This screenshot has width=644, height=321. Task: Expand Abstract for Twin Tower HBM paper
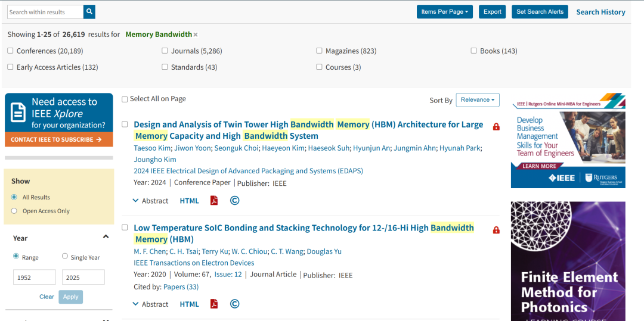coord(150,201)
